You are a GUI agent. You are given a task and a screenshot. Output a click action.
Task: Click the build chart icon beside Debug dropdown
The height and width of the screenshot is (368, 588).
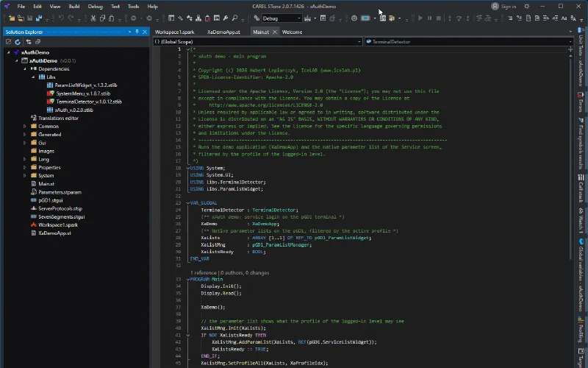(307, 18)
